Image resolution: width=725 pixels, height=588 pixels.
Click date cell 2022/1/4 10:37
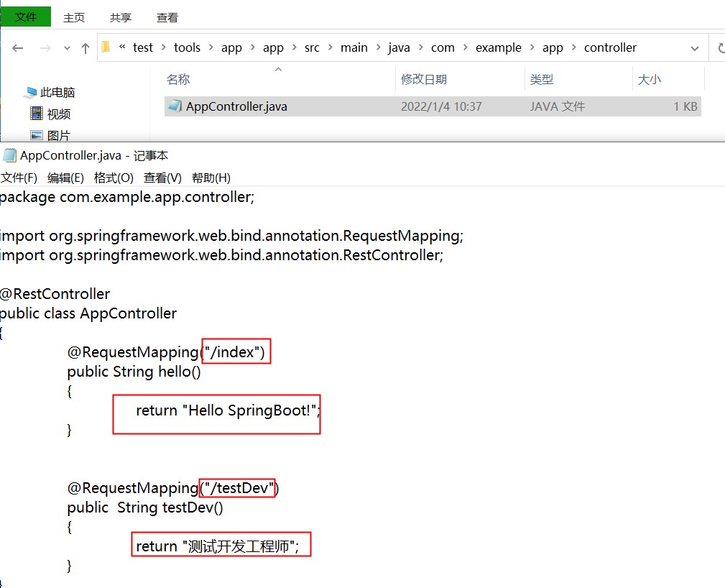(x=441, y=106)
